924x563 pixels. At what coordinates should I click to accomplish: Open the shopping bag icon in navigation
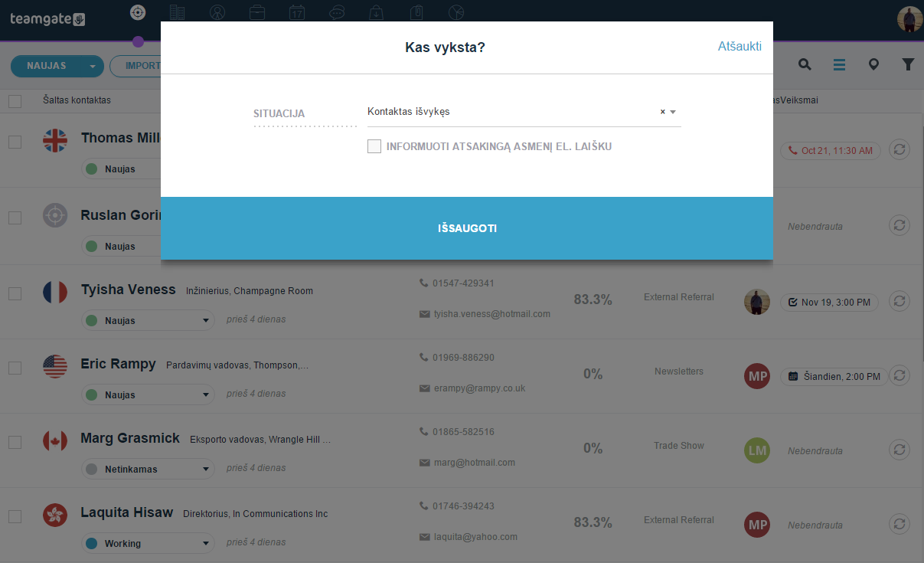coord(377,12)
